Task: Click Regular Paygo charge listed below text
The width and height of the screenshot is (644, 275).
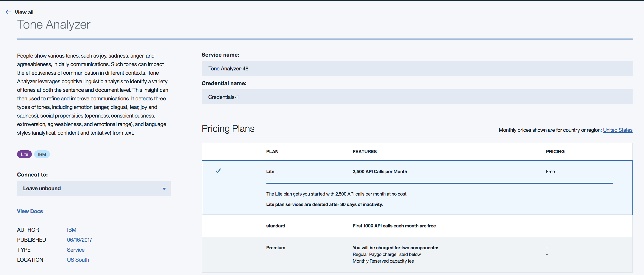Action: pyautogui.click(x=387, y=254)
